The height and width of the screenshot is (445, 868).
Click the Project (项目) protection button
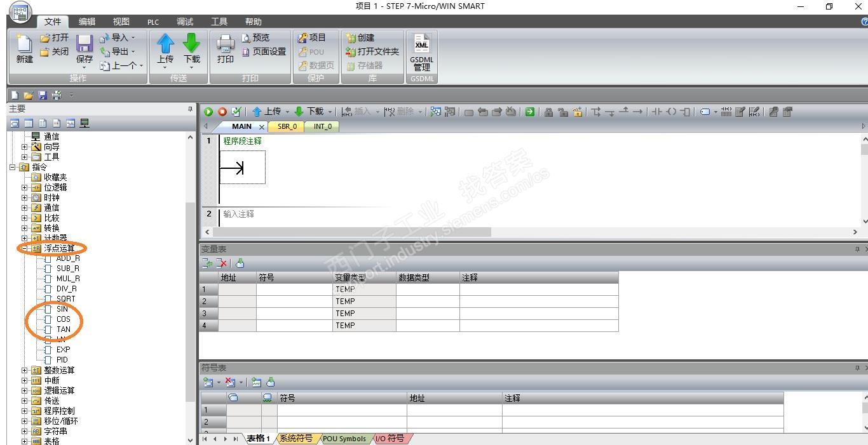point(312,38)
